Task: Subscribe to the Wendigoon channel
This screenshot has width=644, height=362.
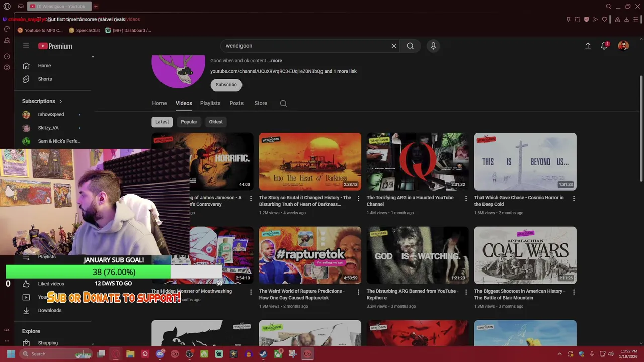Action: click(x=226, y=85)
